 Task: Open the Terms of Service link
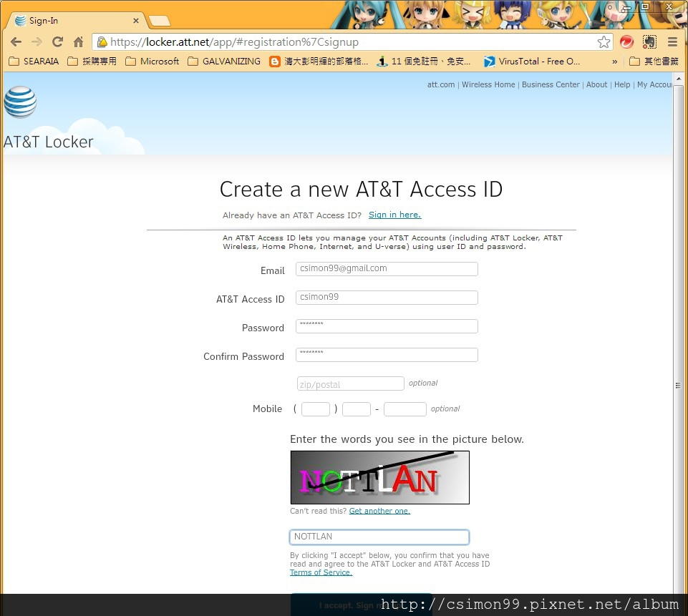tap(321, 572)
